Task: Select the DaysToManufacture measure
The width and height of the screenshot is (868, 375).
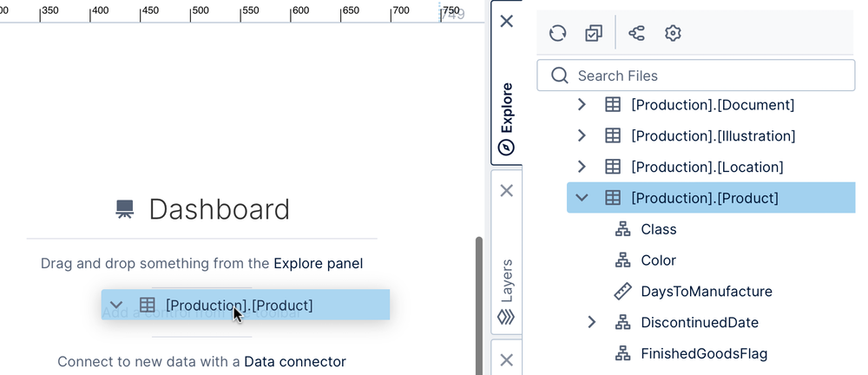Action: (707, 292)
